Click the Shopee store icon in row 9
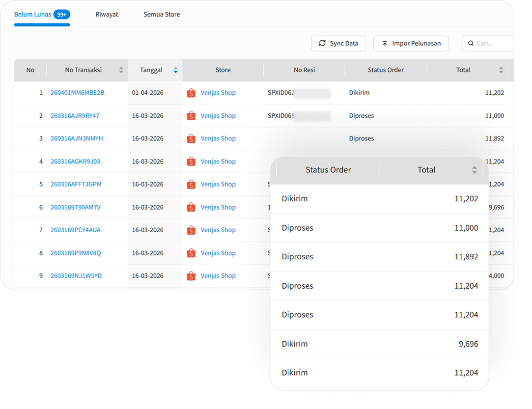The height and width of the screenshot is (409, 532). pos(191,275)
